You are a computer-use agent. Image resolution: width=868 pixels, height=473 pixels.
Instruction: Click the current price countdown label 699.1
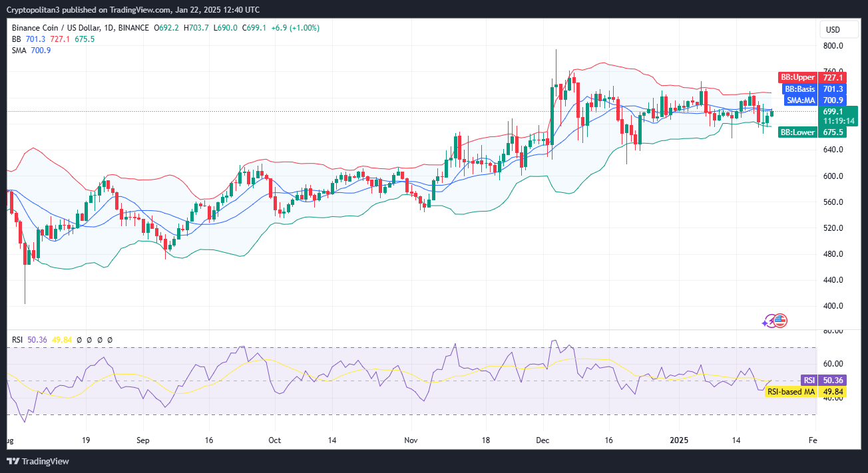[x=837, y=116]
